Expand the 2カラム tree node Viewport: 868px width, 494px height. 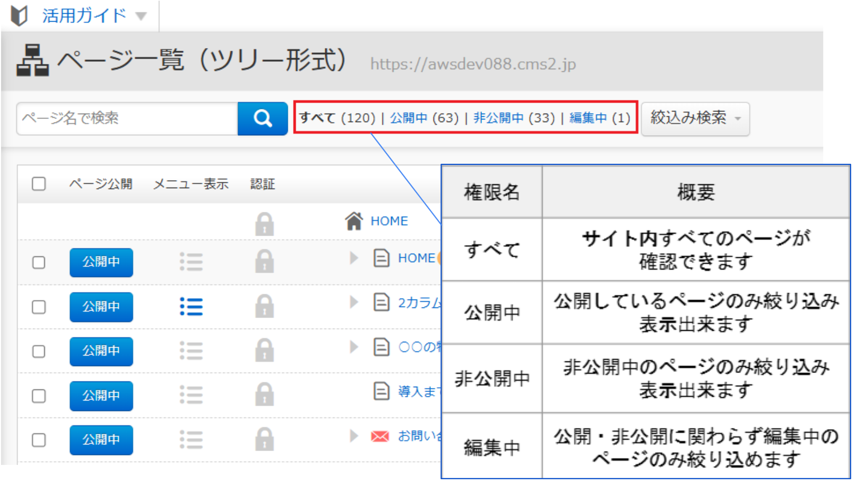tap(354, 302)
